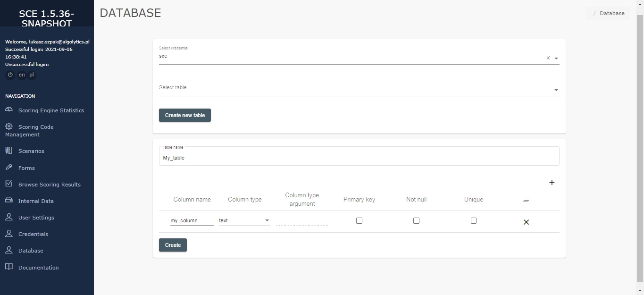Click the Scoring Engine Statistics gauge icon
Screen dimensions: 644x295
(x=9, y=110)
